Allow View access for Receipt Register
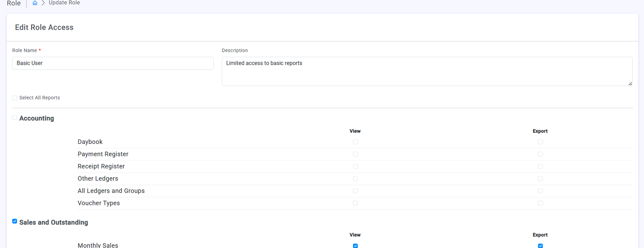644x248 pixels. [355, 166]
